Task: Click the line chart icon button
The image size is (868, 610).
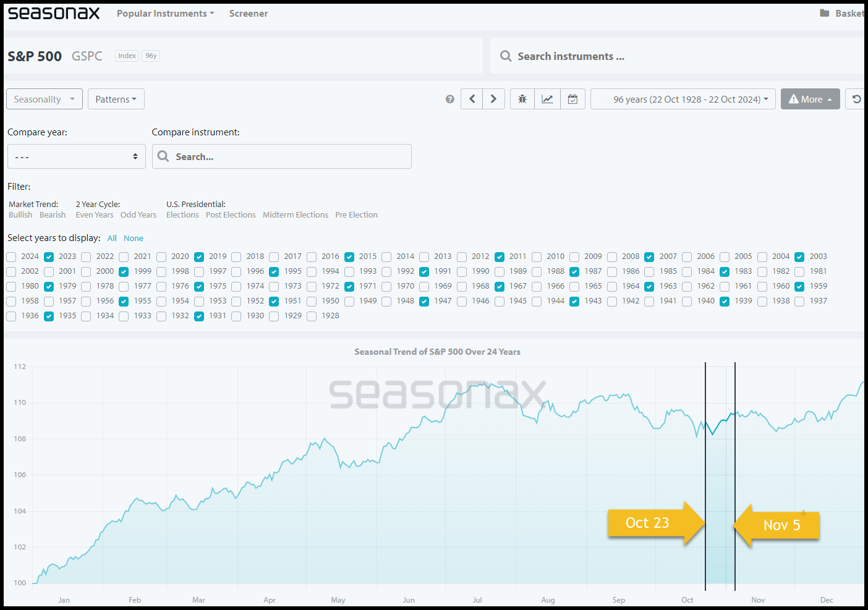Action: [x=547, y=99]
